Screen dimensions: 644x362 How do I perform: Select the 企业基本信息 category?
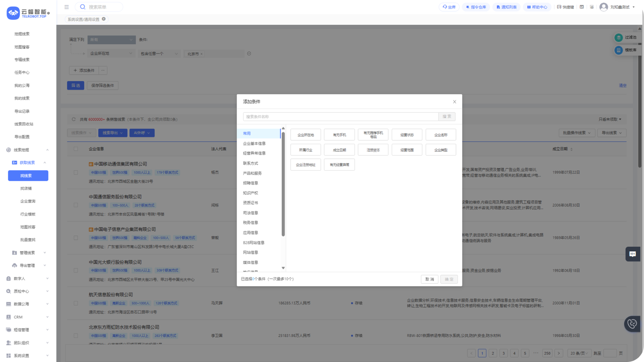[259, 143]
